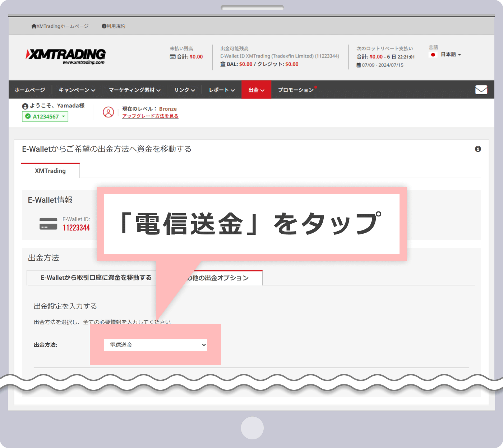Expand the マーケティング素材 menu
The height and width of the screenshot is (448, 503).
click(x=135, y=90)
